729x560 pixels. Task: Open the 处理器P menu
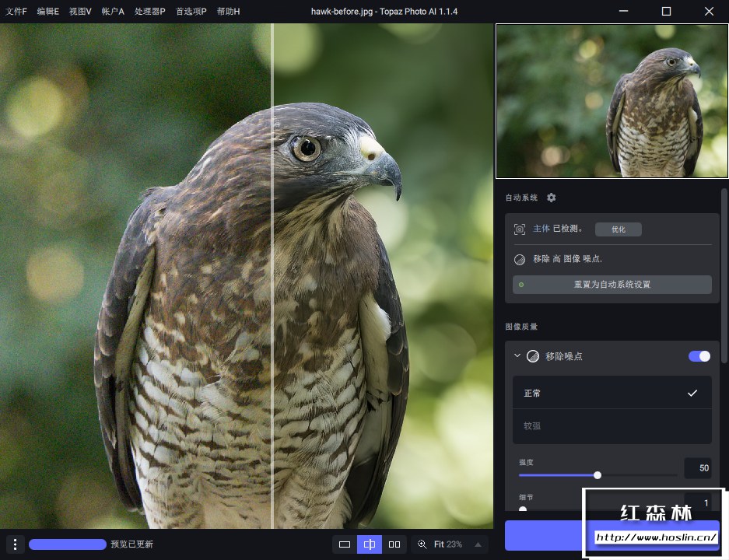point(149,11)
